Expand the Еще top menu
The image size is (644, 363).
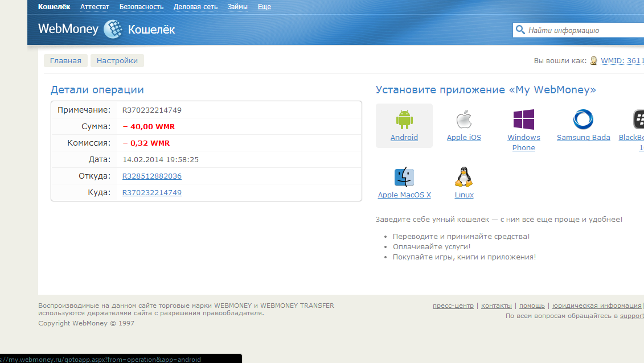pyautogui.click(x=264, y=7)
